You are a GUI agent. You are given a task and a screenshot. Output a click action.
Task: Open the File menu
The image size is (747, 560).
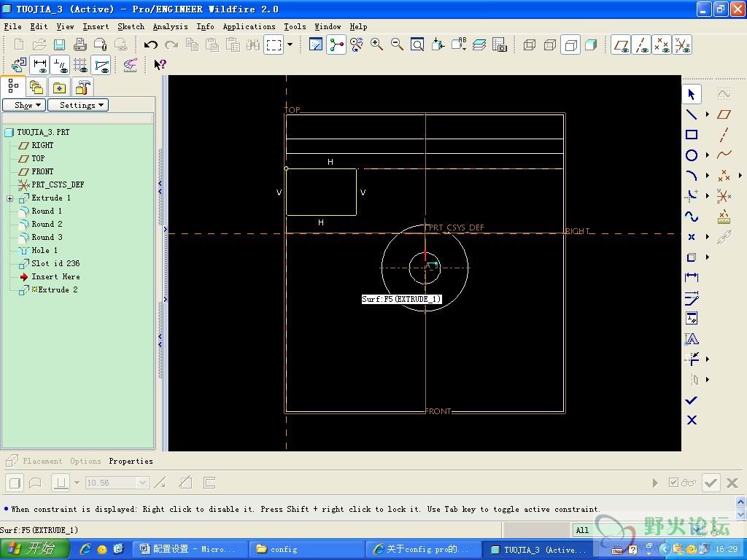click(x=13, y=27)
